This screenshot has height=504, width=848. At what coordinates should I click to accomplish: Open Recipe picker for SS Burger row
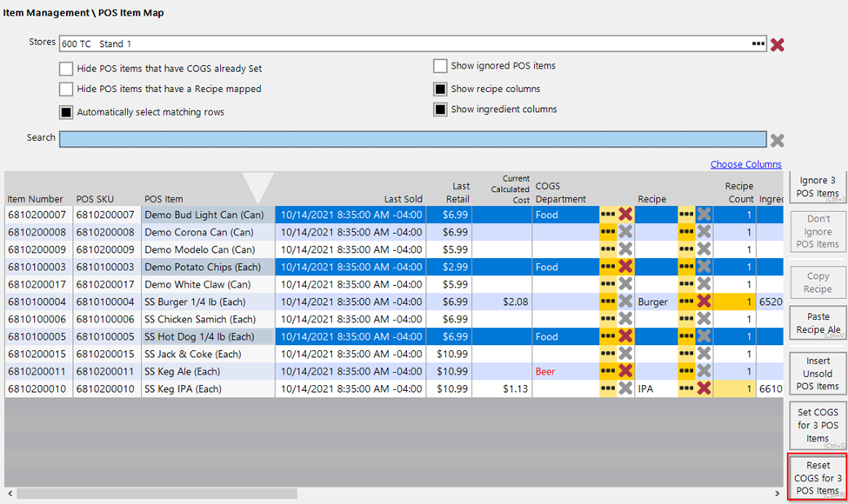686,302
